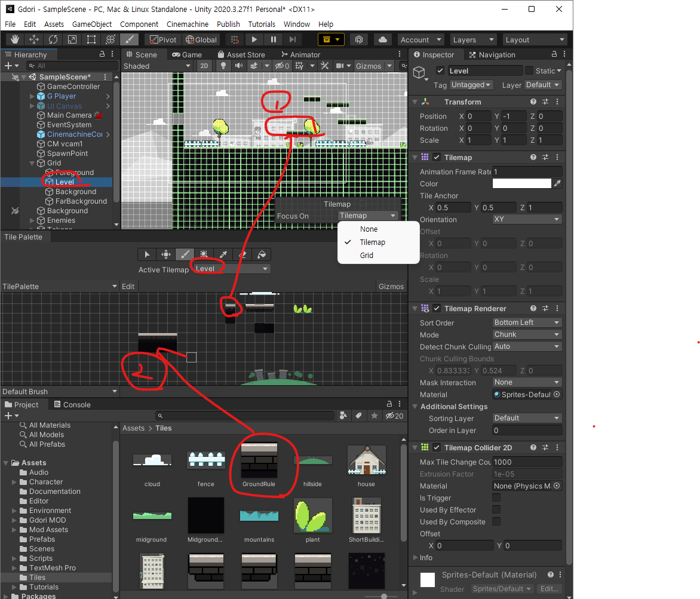This screenshot has width=700, height=599.
Task: Select the Rotate tool in the toolbar
Action: click(53, 40)
